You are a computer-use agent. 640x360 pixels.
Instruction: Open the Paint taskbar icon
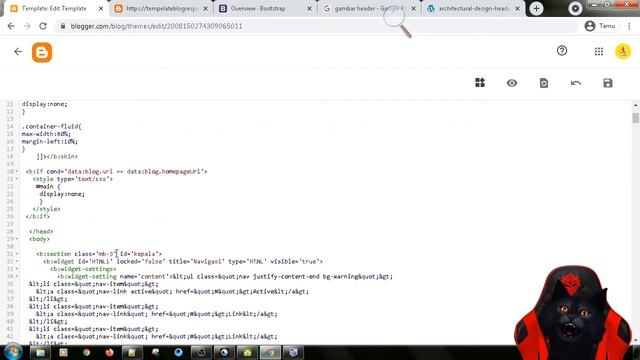click(x=156, y=352)
